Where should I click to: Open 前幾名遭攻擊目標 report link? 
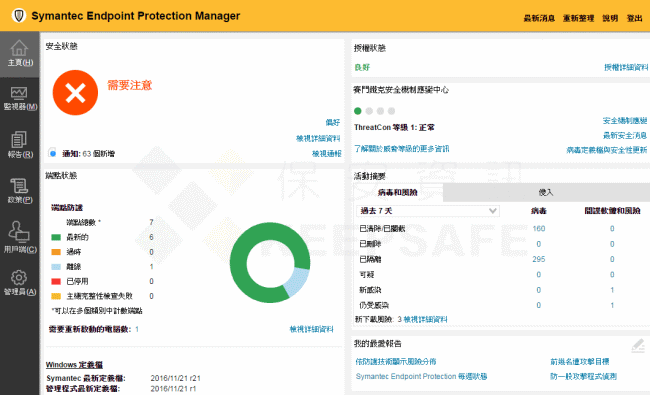[580, 361]
